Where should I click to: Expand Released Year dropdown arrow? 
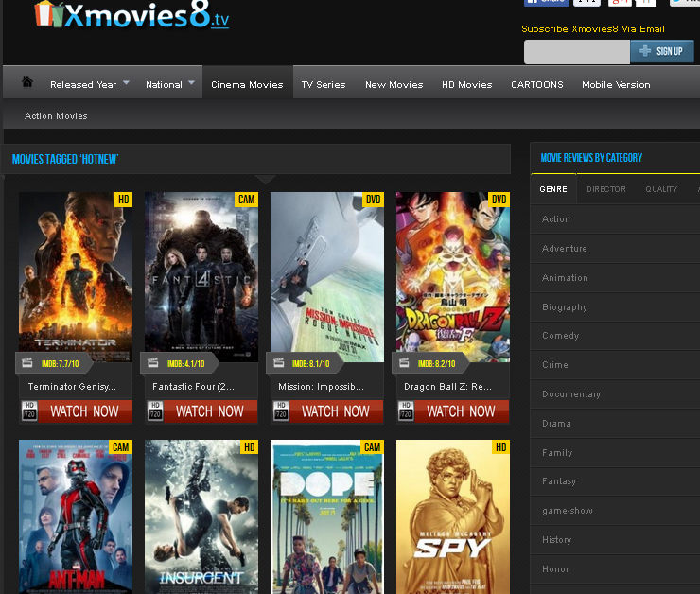pyautogui.click(x=127, y=83)
